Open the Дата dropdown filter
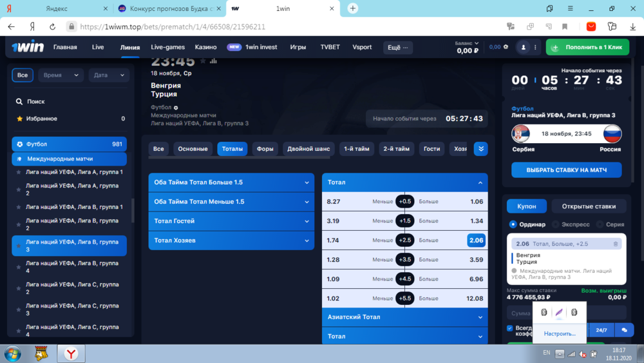 pyautogui.click(x=109, y=75)
